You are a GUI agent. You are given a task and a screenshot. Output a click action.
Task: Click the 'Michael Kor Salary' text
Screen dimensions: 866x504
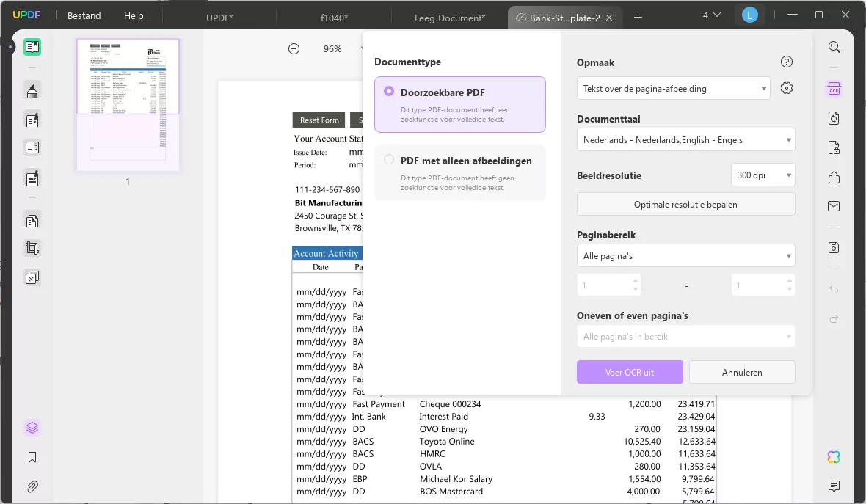pyautogui.click(x=456, y=478)
